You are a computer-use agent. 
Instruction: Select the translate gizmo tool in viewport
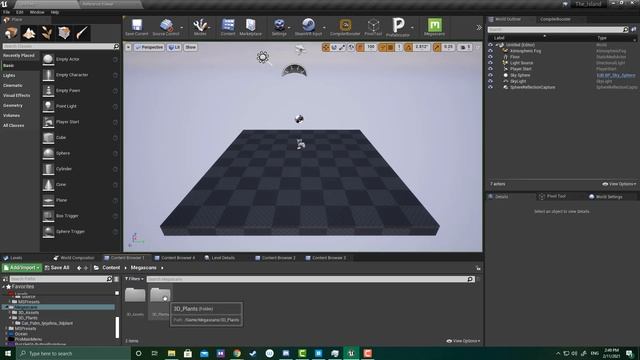[326, 47]
